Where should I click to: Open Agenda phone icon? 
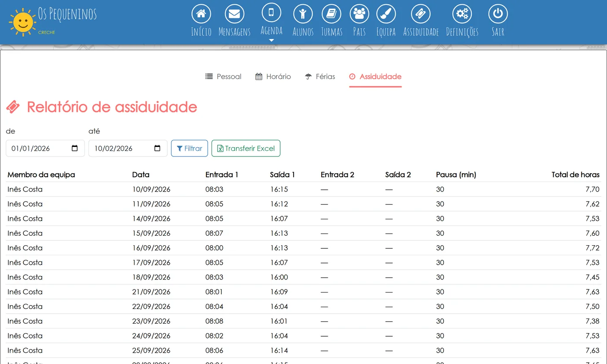pyautogui.click(x=271, y=12)
